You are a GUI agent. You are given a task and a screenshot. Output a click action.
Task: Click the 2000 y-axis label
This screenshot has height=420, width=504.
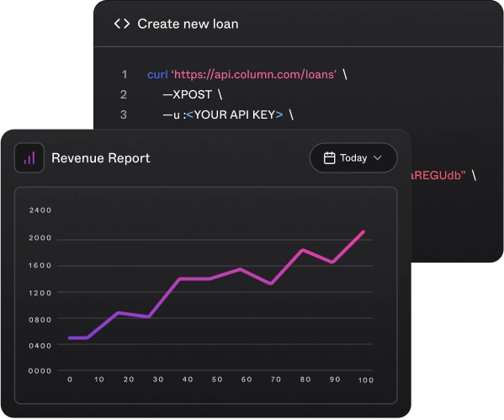click(40, 238)
